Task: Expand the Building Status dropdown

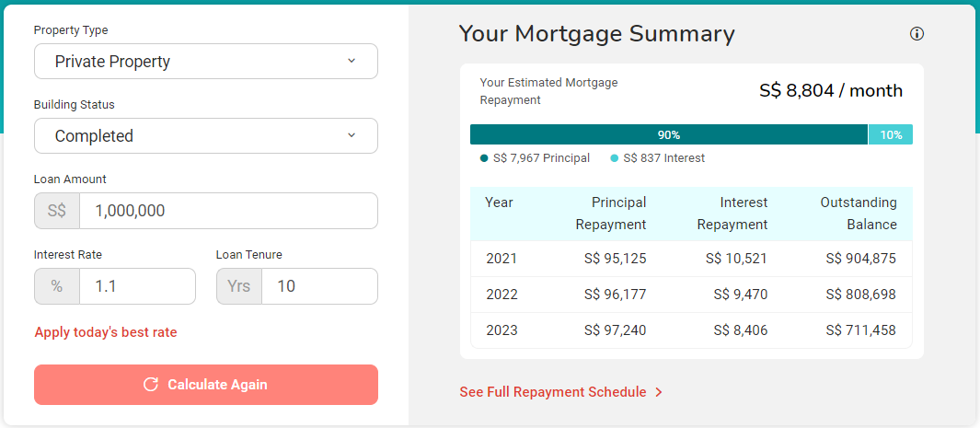Action: tap(205, 136)
